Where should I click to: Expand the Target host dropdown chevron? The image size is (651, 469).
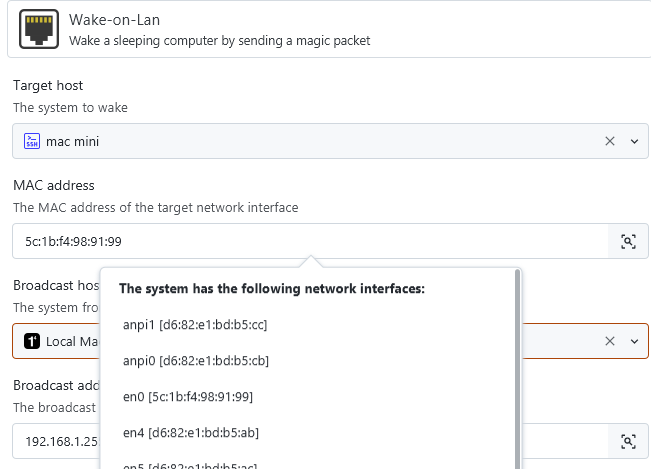pos(634,142)
